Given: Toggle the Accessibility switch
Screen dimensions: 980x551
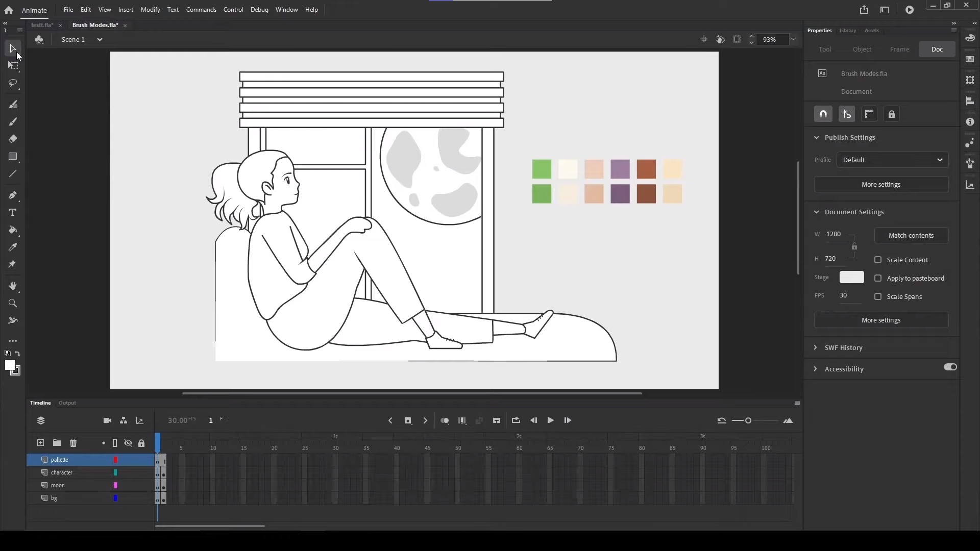Looking at the screenshot, I should pos(950,367).
